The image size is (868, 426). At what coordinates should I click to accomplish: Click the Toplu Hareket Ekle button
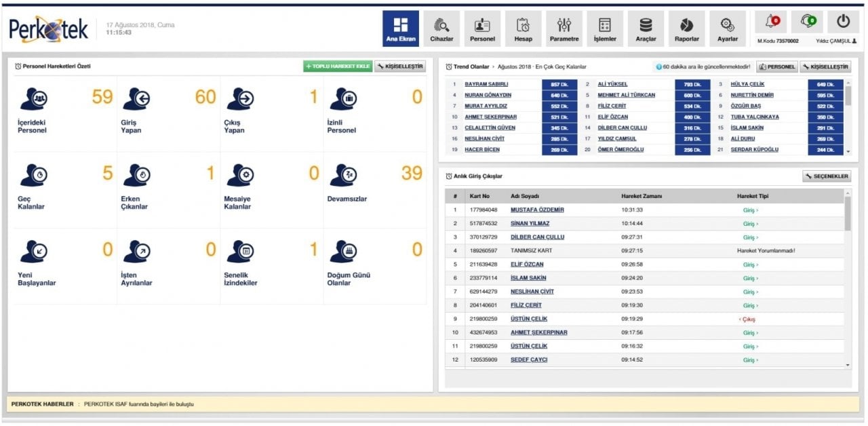click(x=338, y=66)
